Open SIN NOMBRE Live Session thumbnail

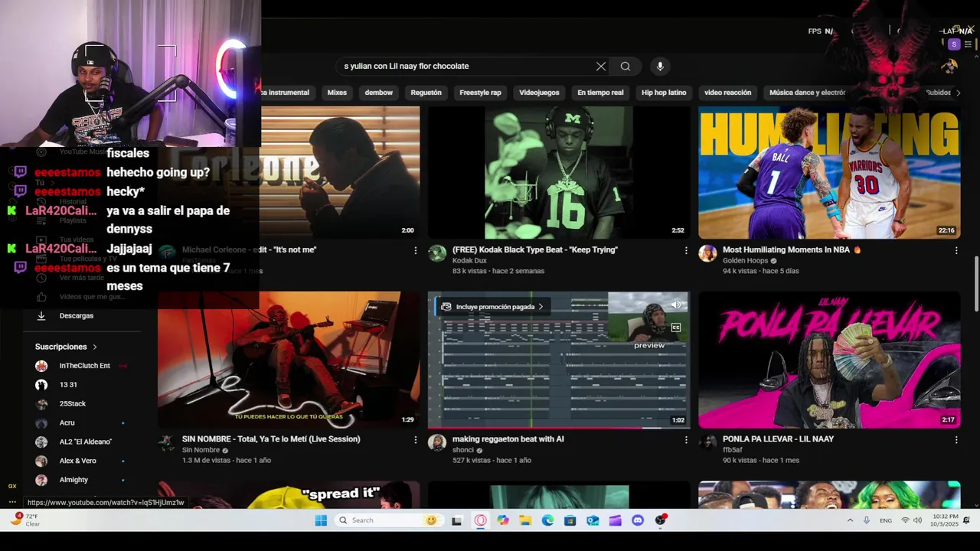tap(289, 360)
